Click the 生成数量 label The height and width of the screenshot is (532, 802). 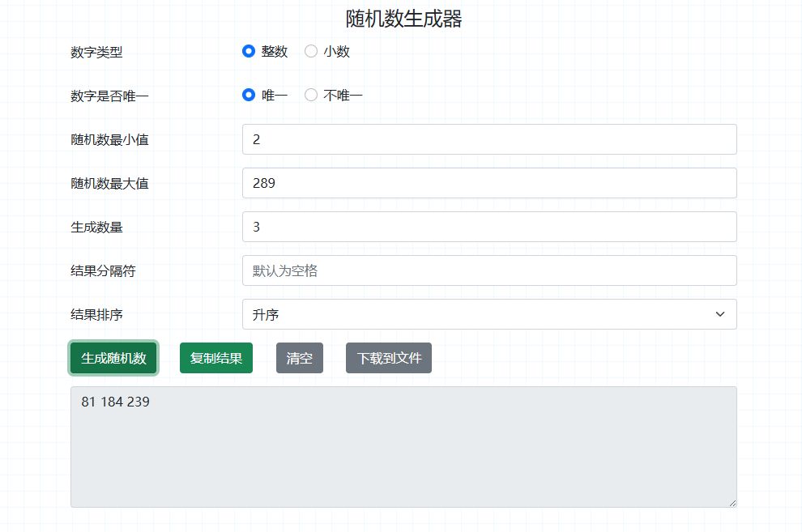point(96,227)
